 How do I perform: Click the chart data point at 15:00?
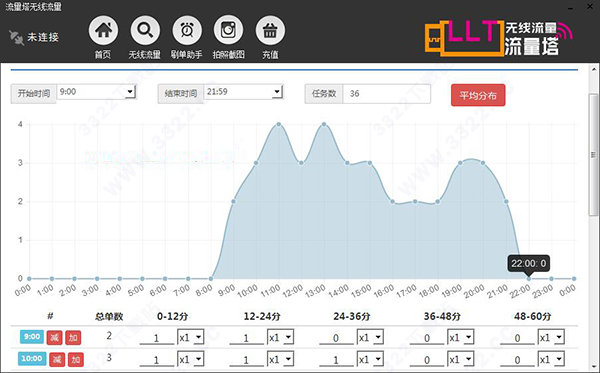370,163
